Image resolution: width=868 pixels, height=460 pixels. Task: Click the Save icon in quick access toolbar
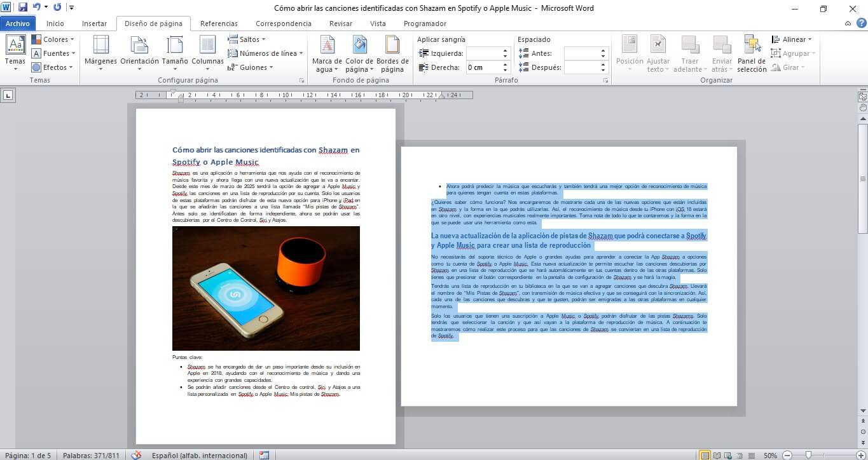tap(23, 8)
